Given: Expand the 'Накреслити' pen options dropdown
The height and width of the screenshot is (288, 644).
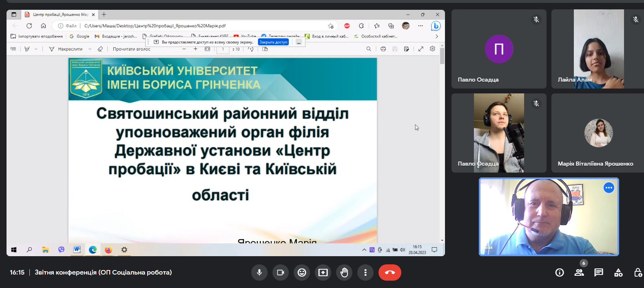Looking at the screenshot, I should [90, 49].
